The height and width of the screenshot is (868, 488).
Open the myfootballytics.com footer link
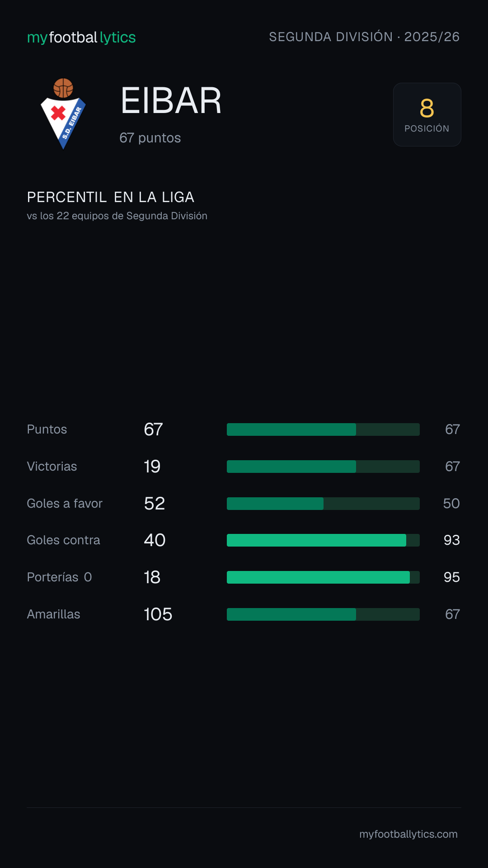(x=408, y=834)
